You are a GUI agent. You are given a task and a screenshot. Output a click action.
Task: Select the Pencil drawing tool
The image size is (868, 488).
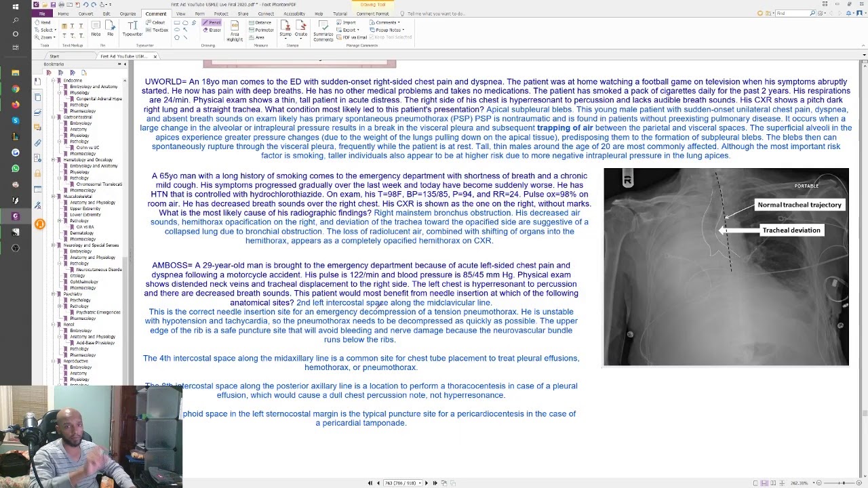[211, 22]
